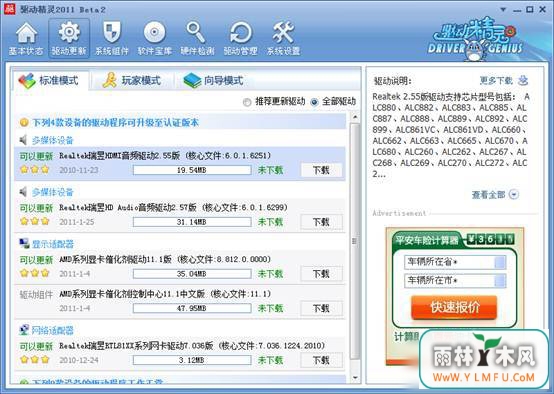The height and width of the screenshot is (394, 554).
Task: Select 推荐更新驱动 radio button
Action: tap(247, 102)
